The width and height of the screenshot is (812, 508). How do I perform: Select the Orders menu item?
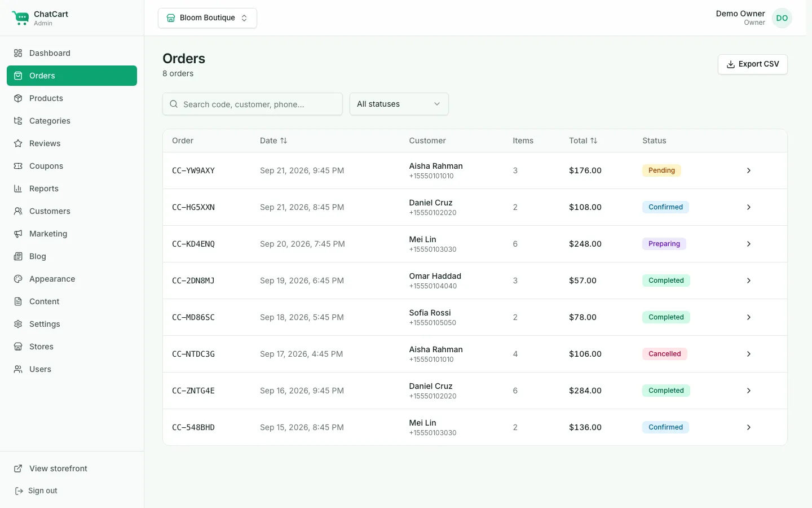pyautogui.click(x=72, y=76)
